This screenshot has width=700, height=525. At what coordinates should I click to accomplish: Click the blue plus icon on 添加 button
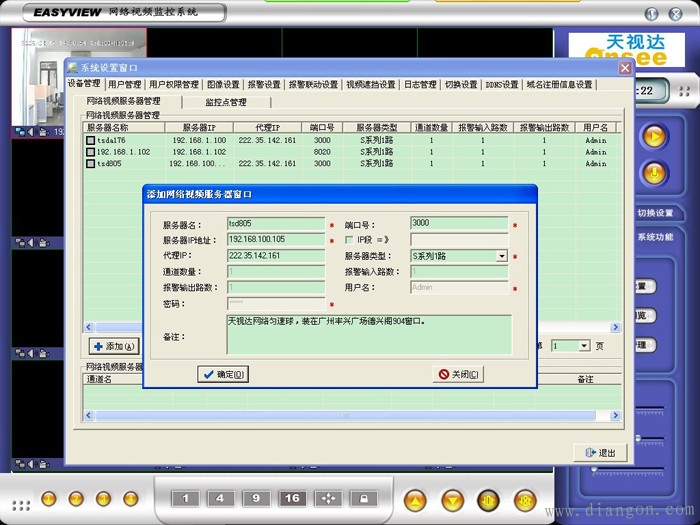(99, 346)
